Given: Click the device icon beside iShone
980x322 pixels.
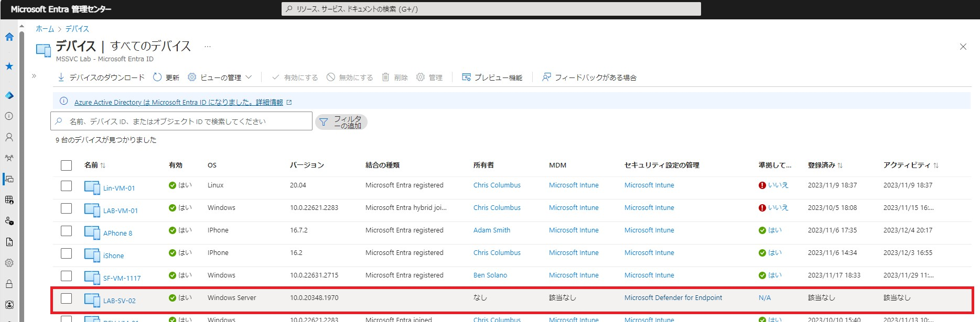Looking at the screenshot, I should [x=92, y=255].
